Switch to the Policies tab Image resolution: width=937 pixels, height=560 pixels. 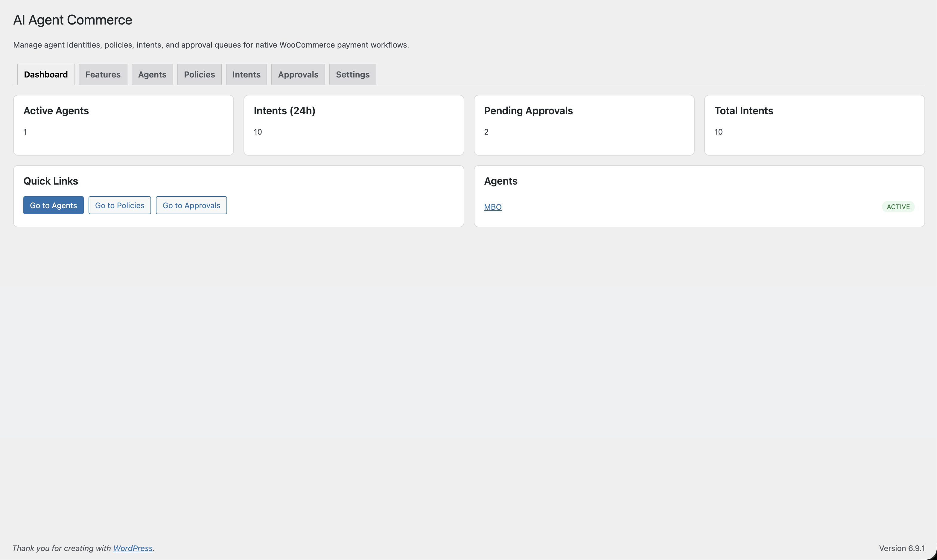click(199, 74)
